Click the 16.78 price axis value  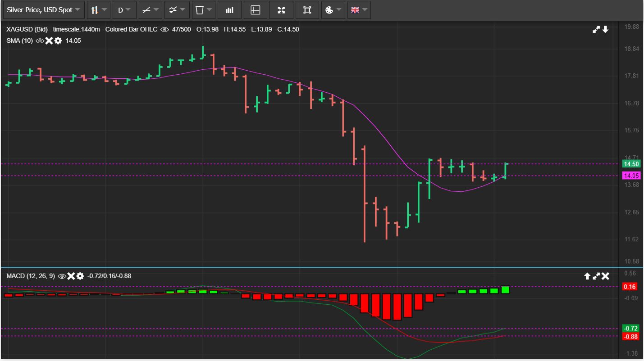click(632, 103)
